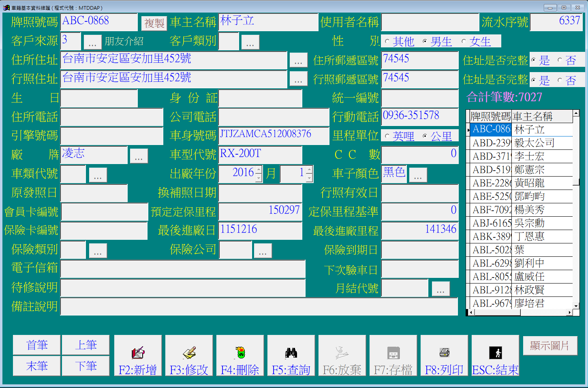Select list row ABF-709 楊美秀
588x388 pixels.
(x=522, y=210)
